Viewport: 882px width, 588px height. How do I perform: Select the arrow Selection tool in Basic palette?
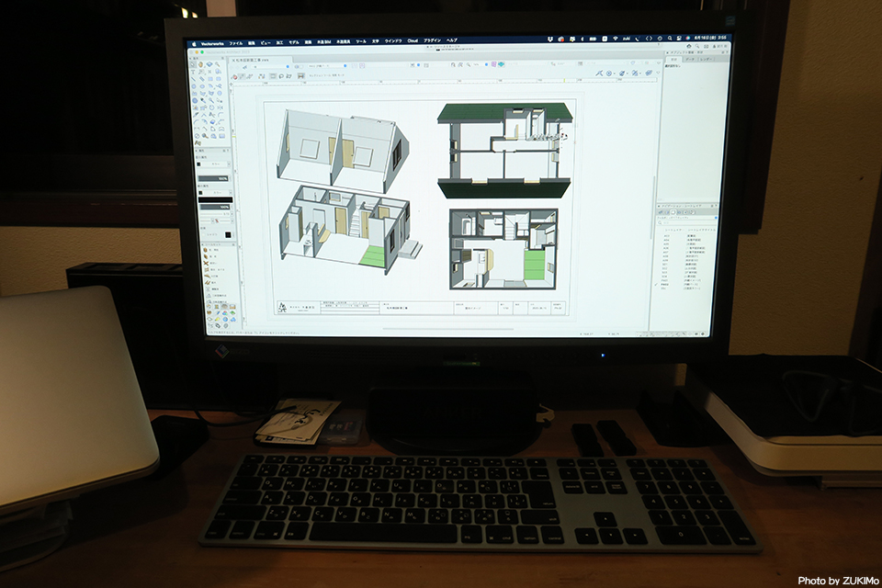(194, 65)
